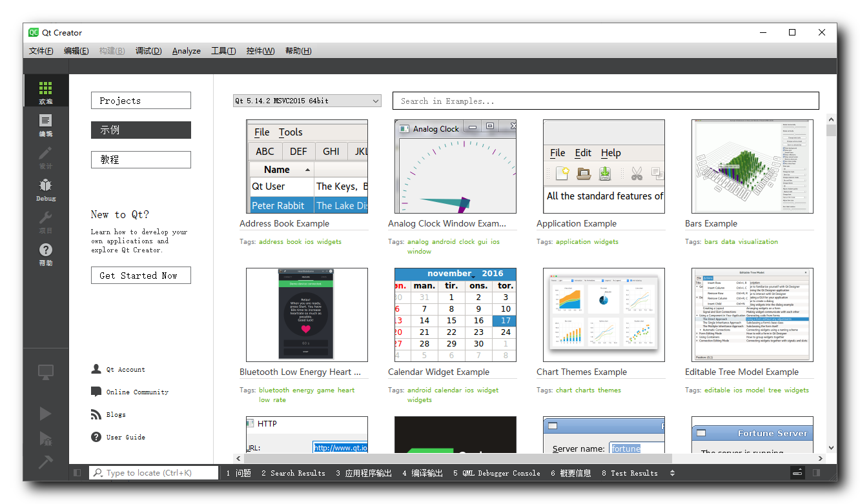
Task: Click the 'clock' tag text
Action: (x=467, y=241)
